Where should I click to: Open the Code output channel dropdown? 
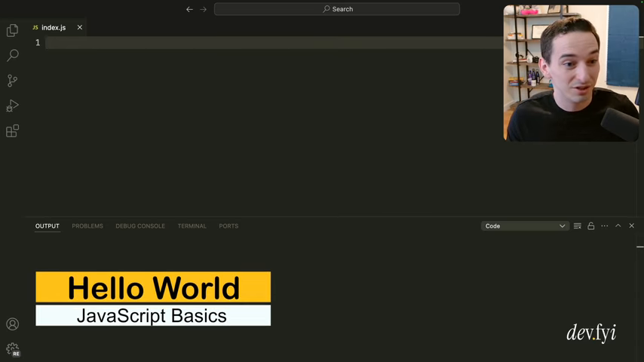coord(525,226)
